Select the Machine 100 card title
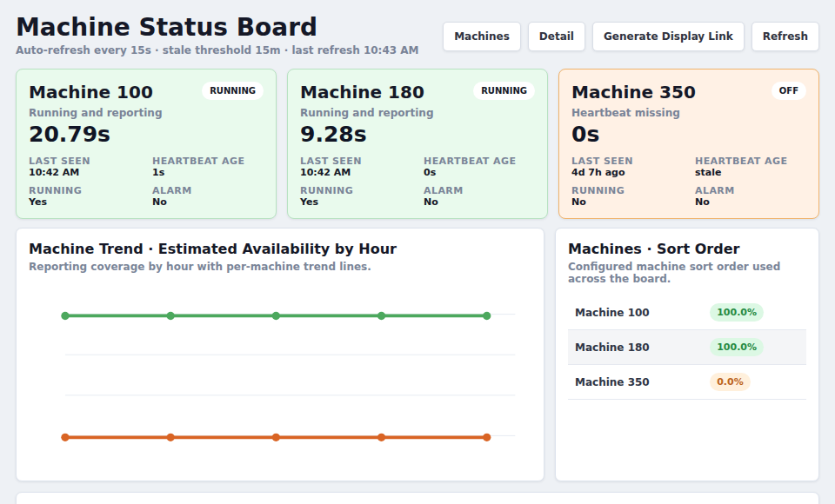The height and width of the screenshot is (504, 835). point(91,92)
